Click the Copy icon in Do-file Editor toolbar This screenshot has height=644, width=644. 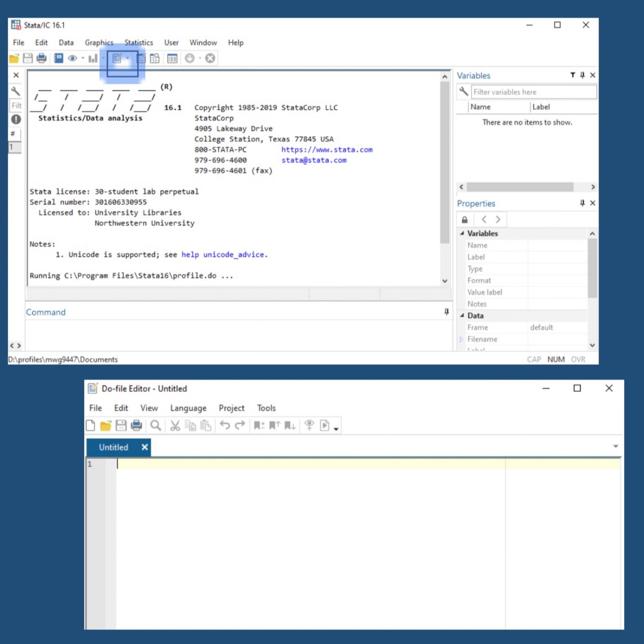191,425
